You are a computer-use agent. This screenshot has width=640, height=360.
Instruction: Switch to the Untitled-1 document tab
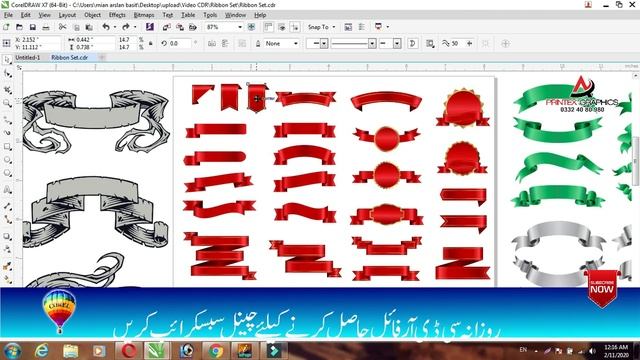pyautogui.click(x=28, y=58)
